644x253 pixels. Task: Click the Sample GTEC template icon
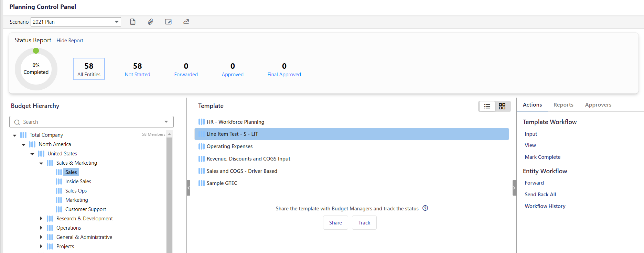point(202,183)
